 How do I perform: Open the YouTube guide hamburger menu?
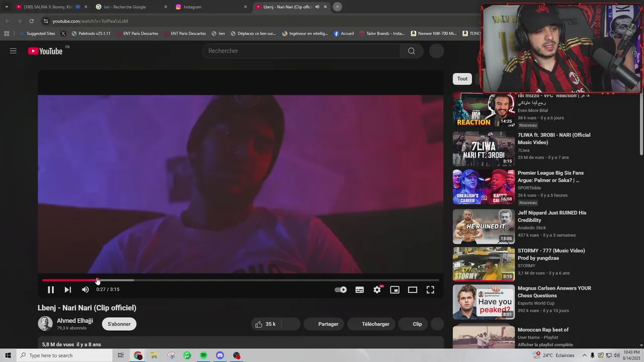pyautogui.click(x=13, y=51)
